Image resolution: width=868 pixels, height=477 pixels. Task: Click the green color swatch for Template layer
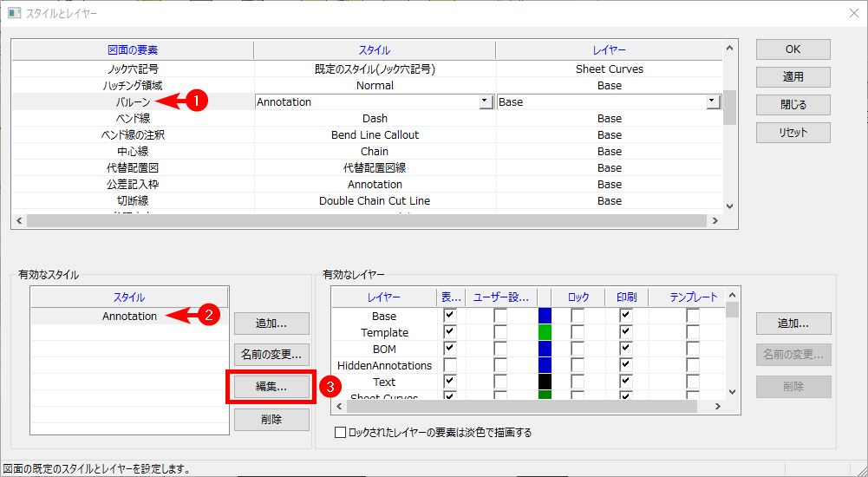545,332
